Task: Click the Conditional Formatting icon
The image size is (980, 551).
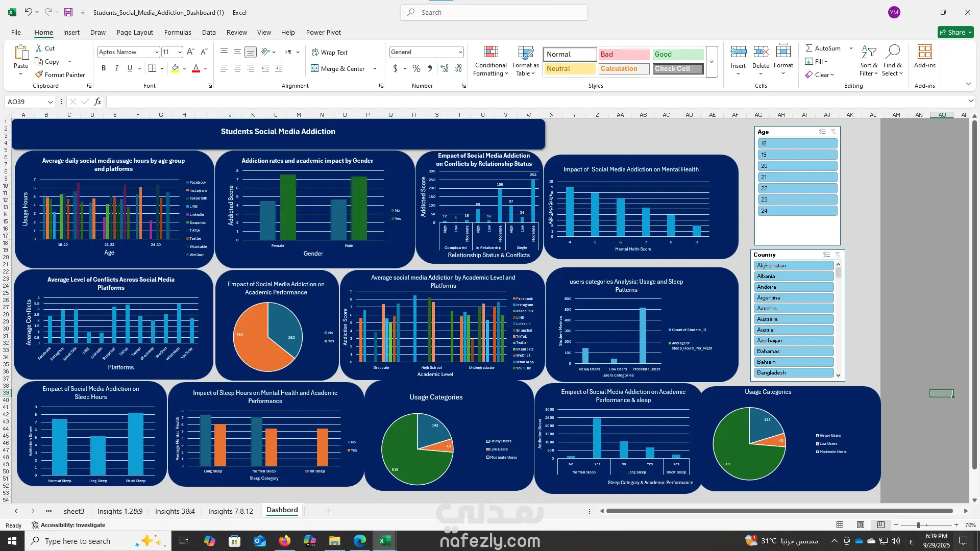Action: 491,52
